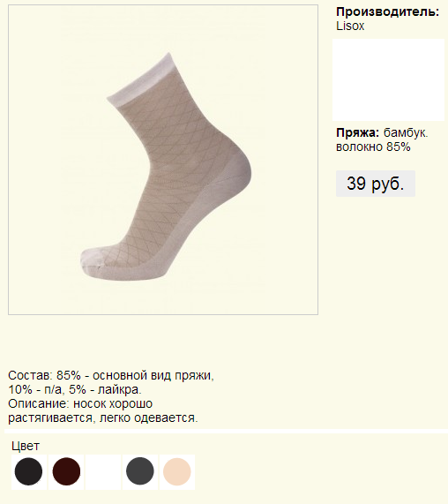Click the Производитель label
The height and width of the screenshot is (504, 448).
387,11
